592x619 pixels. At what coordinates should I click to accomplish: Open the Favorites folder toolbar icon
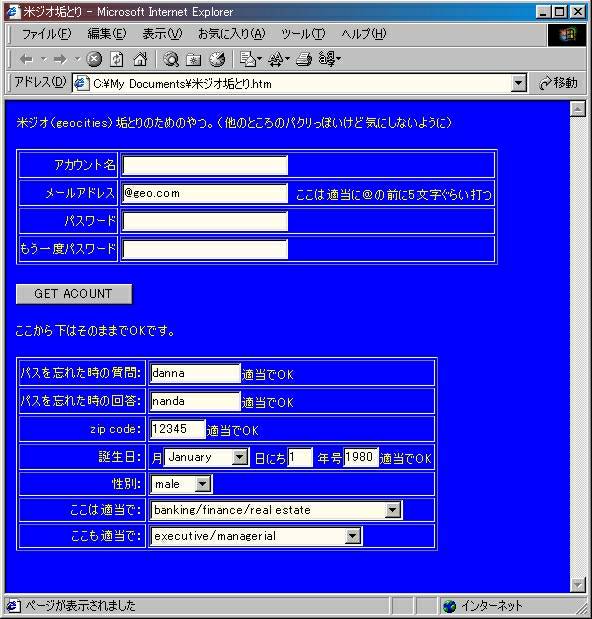tap(193, 59)
